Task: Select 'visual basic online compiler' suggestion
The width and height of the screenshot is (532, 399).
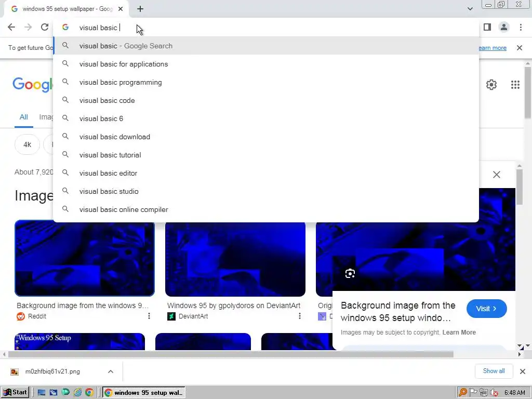Action: point(266,210)
